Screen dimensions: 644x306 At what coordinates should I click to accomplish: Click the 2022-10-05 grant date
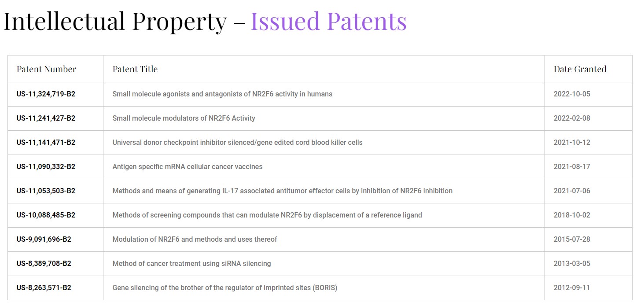coord(572,94)
